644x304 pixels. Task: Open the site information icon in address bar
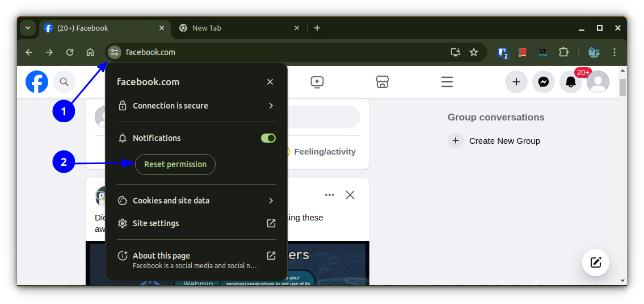(114, 52)
